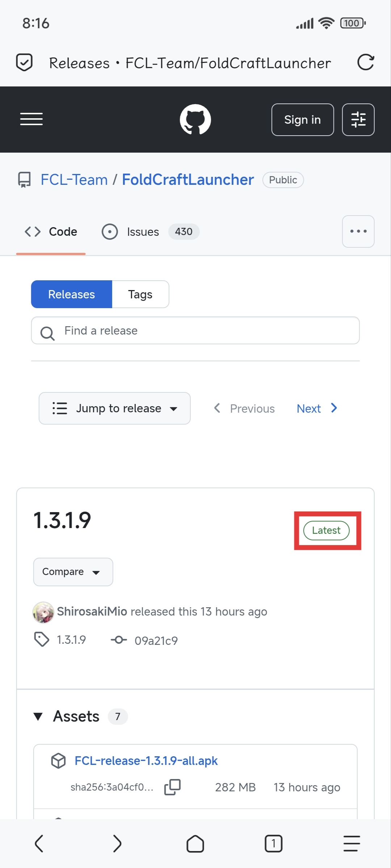
Task: Click the repository icon beside FCL-Team
Action: 24,180
